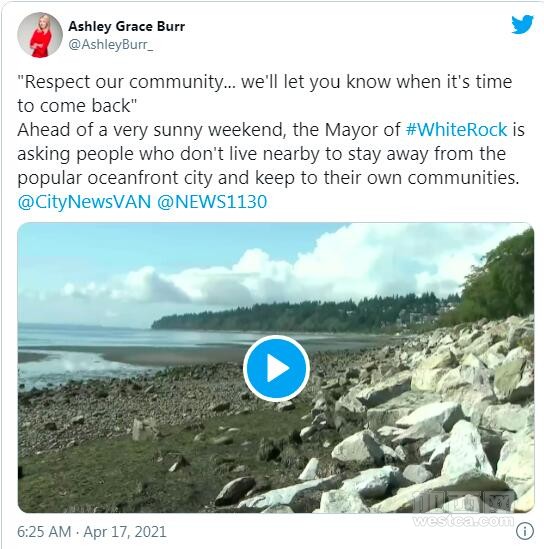Click "keep to their own communities" text
This screenshot has height=549, width=544.
point(387,178)
